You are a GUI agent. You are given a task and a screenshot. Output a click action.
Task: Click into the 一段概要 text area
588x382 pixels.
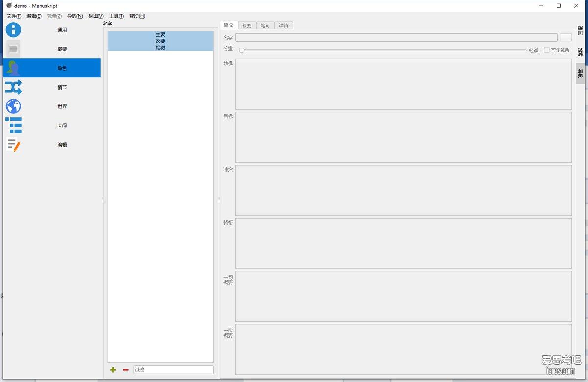pyautogui.click(x=403, y=349)
